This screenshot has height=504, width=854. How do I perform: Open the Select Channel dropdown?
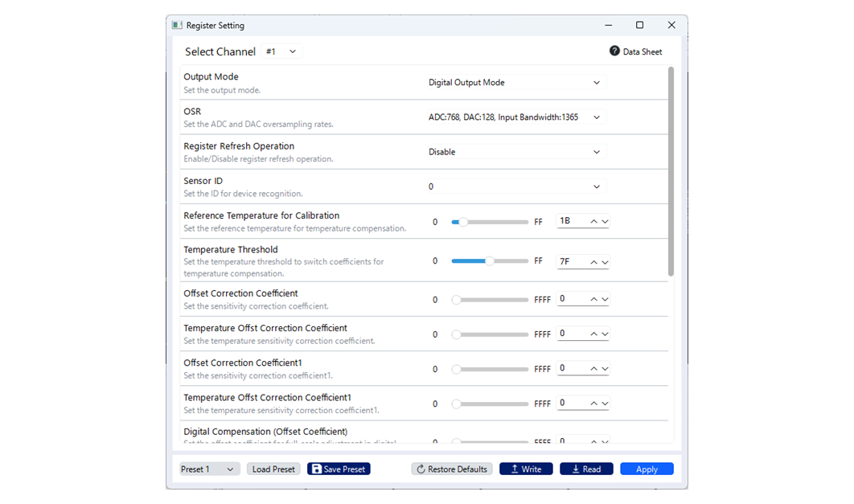[x=281, y=51]
